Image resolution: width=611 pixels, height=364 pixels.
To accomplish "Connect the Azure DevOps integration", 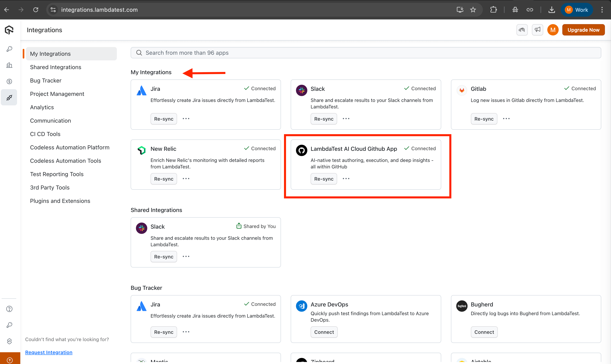I will [324, 332].
